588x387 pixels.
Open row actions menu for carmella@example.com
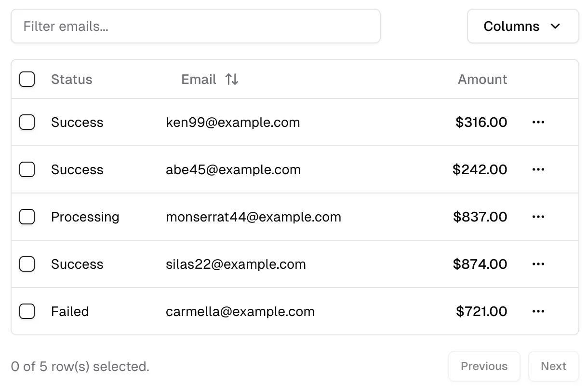pos(538,312)
